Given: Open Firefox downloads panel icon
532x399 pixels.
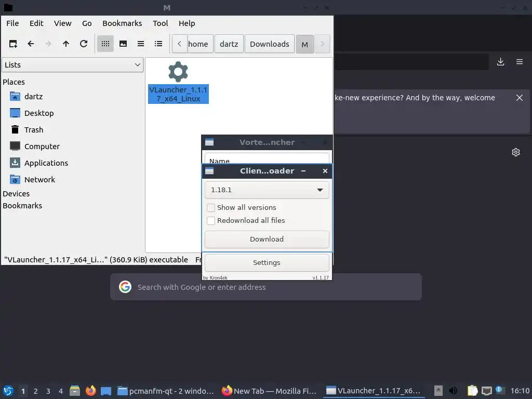Looking at the screenshot, I should tap(500, 62).
